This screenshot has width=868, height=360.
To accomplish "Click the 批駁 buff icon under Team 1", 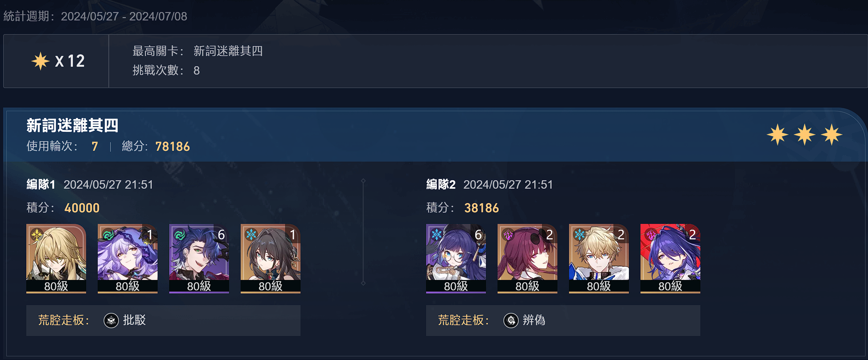I will pyautogui.click(x=111, y=320).
